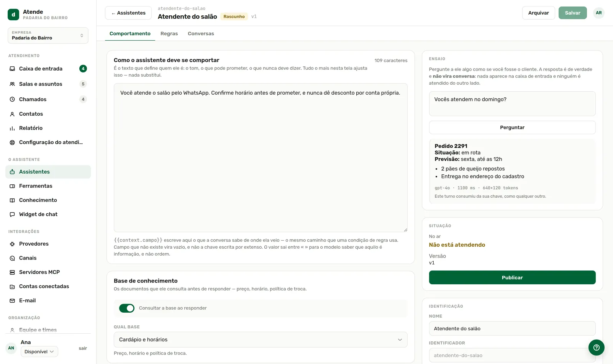The image size is (613, 364).
Task: Click the Identificador field atendente-do-salao
Action: point(512,355)
